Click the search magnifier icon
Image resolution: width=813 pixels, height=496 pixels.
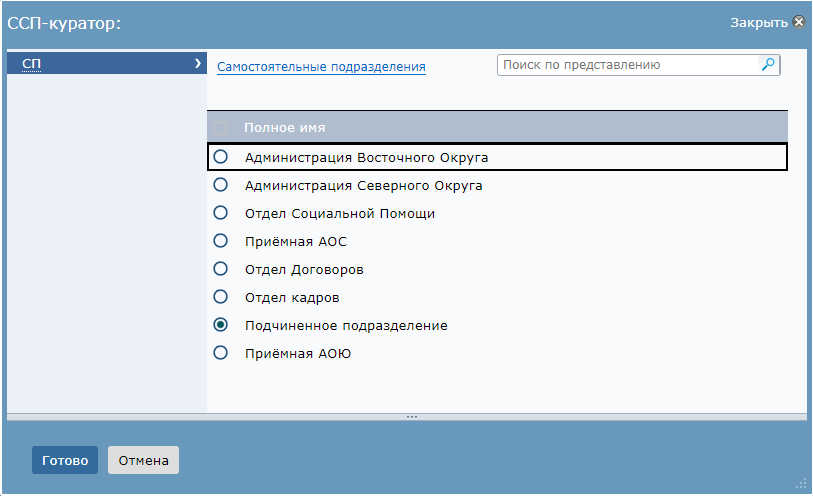click(x=768, y=65)
